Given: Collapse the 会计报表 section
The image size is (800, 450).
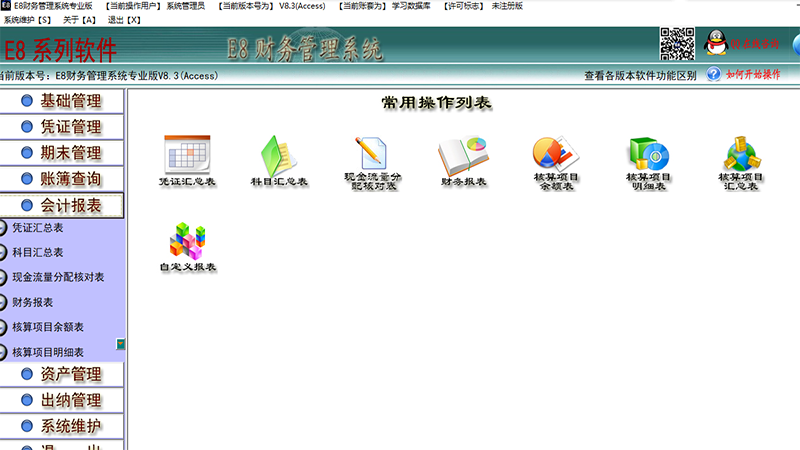Looking at the screenshot, I should 62,206.
